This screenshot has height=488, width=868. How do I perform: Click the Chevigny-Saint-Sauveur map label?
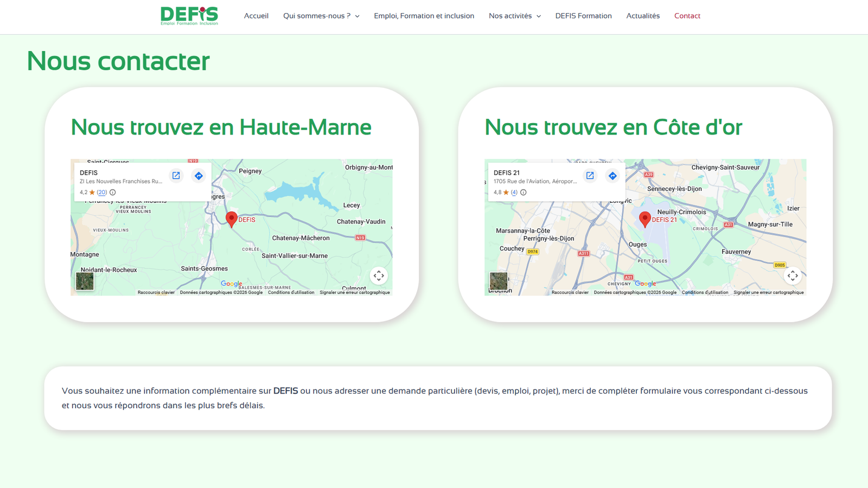pyautogui.click(x=725, y=168)
